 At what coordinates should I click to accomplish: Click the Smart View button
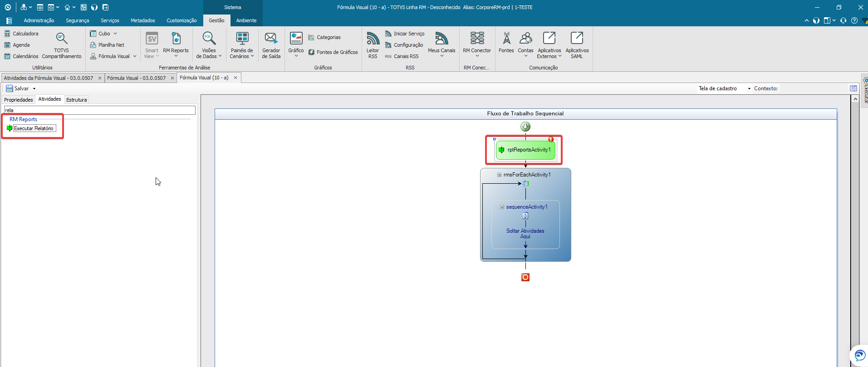point(152,45)
